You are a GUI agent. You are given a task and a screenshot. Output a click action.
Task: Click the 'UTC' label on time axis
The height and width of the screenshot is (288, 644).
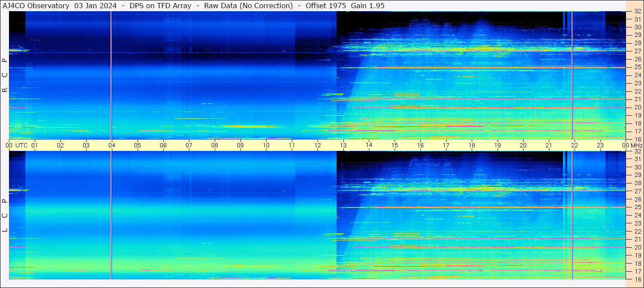(21, 145)
